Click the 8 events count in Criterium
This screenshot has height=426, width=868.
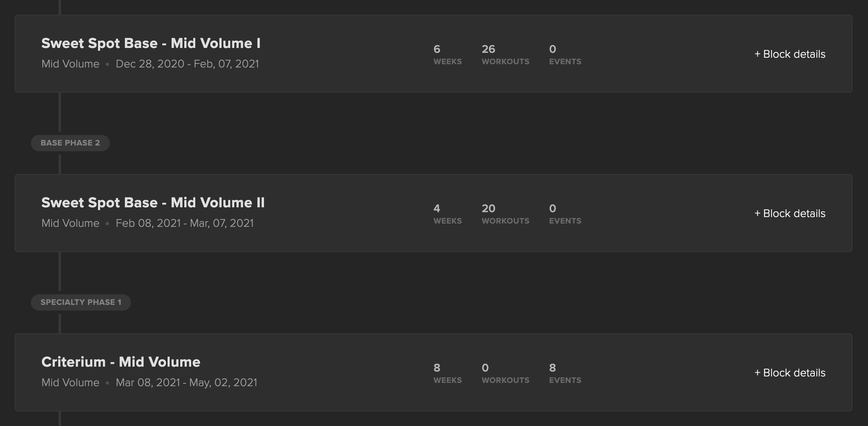click(565, 374)
